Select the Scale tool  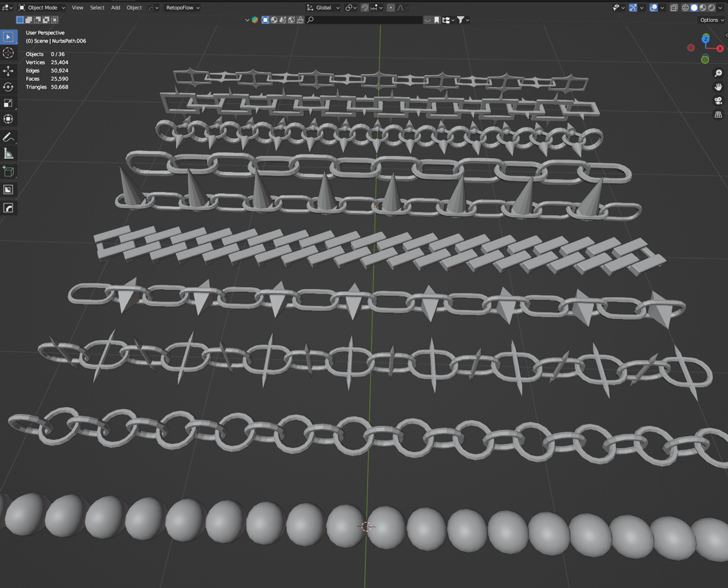click(x=8, y=103)
